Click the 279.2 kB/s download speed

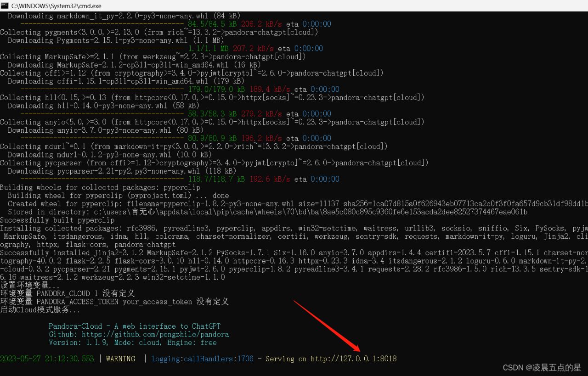tap(261, 114)
